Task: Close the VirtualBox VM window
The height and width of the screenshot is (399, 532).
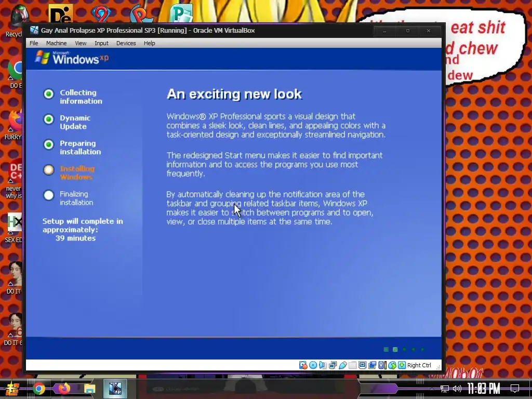Action: 429,31
